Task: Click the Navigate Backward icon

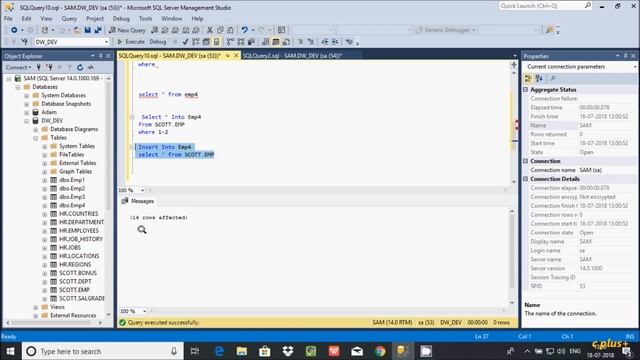Action: (x=14, y=30)
